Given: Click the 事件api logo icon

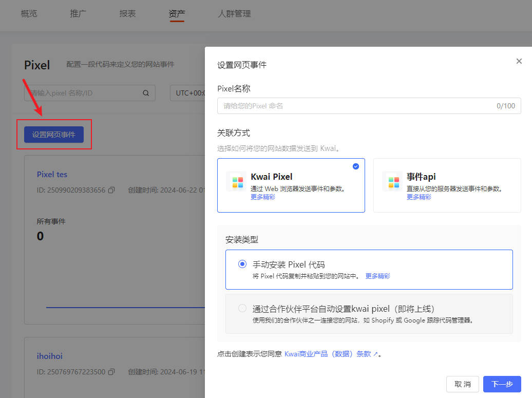Looking at the screenshot, I should pyautogui.click(x=393, y=182).
